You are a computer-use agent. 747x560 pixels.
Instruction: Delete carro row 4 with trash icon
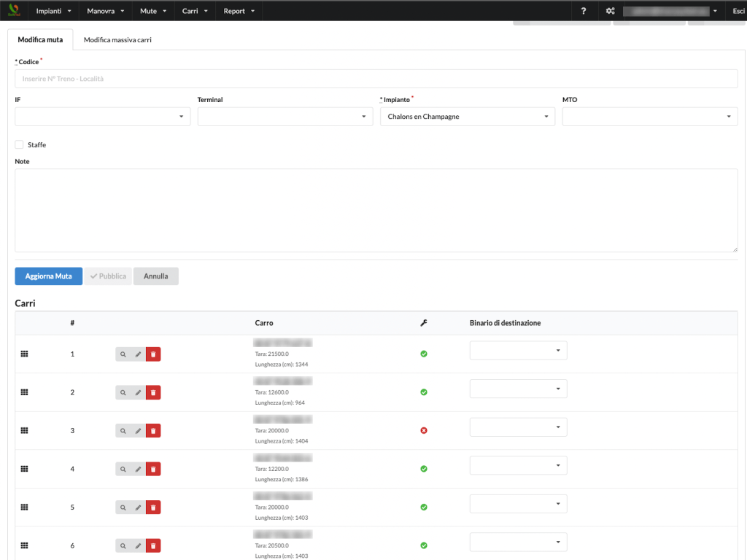point(153,469)
